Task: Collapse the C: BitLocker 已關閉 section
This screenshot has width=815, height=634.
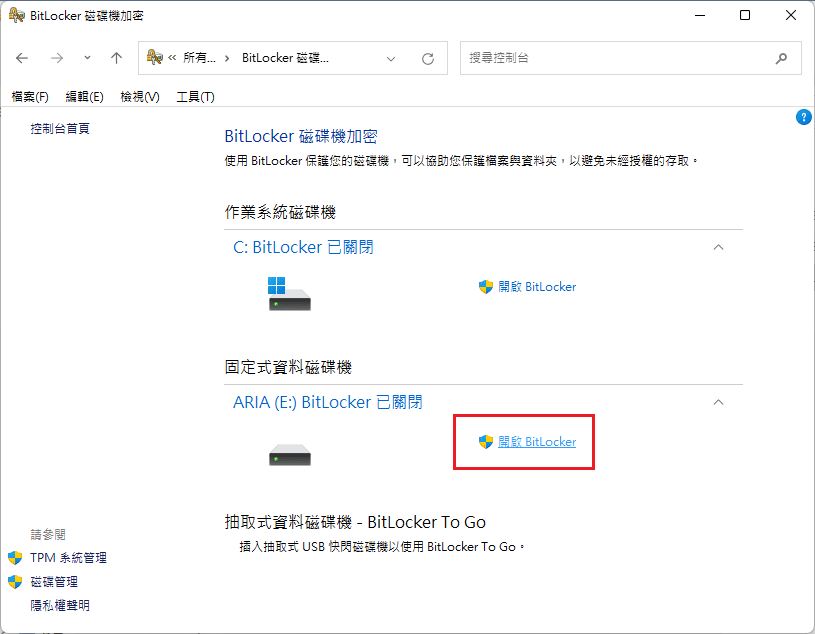Action: pyautogui.click(x=718, y=246)
